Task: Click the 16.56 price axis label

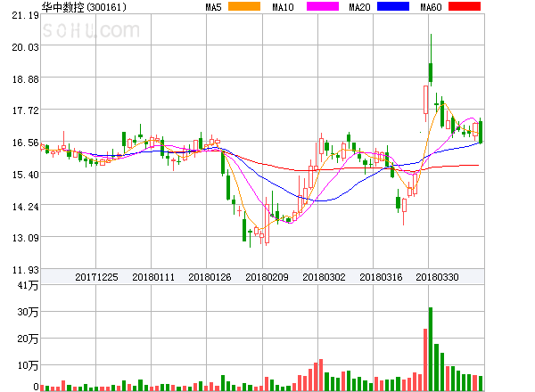Action: click(25, 143)
